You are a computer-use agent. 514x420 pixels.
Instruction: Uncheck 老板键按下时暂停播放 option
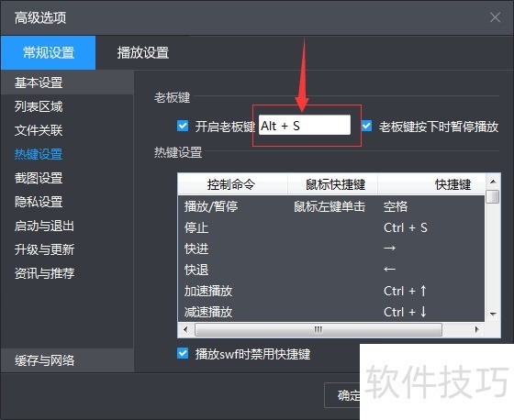point(366,126)
